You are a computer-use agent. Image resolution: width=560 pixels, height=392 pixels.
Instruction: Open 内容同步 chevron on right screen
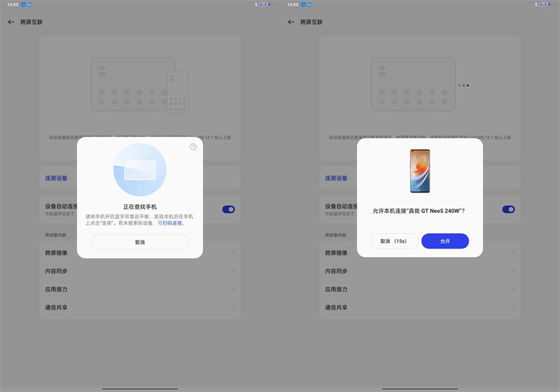click(x=513, y=271)
